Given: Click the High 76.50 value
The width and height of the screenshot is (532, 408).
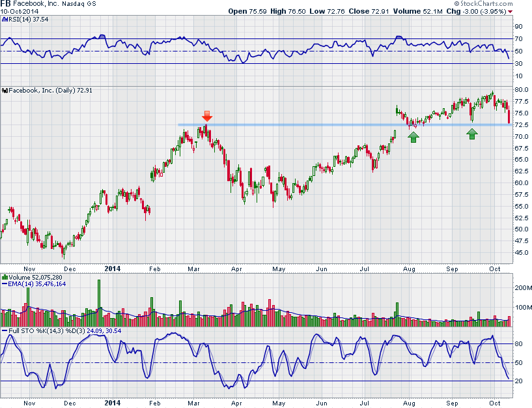Looking at the screenshot, I should (288, 11).
